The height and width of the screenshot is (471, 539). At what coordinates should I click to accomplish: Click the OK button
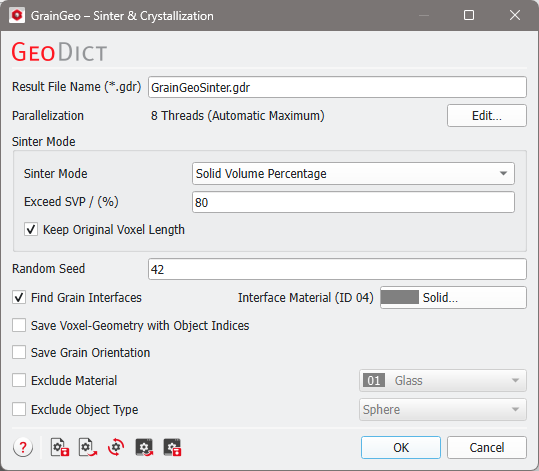pos(401,447)
